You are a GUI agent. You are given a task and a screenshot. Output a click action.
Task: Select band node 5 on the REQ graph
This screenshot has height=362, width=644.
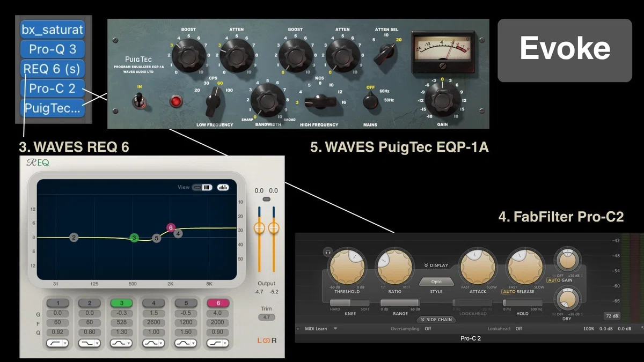156,238
